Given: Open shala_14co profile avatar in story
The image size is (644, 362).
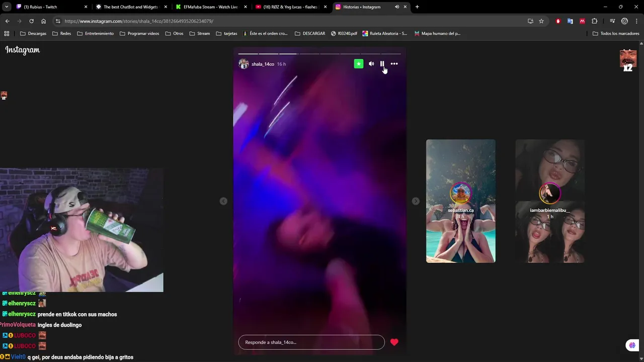Looking at the screenshot, I should coord(244,64).
